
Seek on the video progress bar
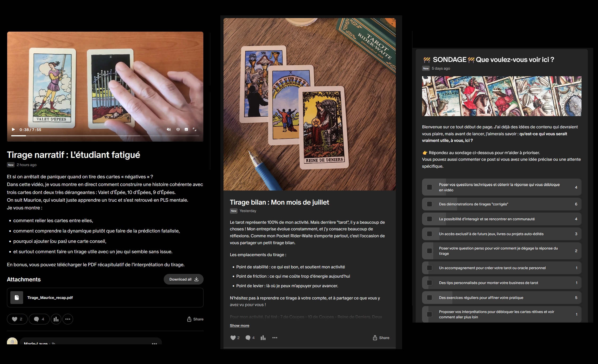[105, 136]
